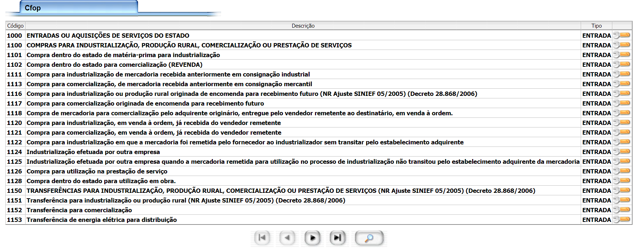This screenshot has width=644, height=251.
Task: Jump to the last page of records
Action: 337,238
